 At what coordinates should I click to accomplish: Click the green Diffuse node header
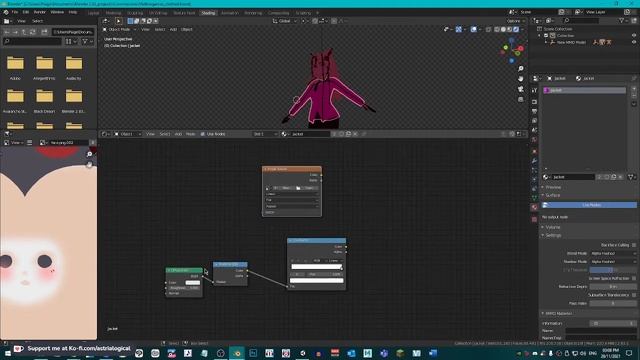[184, 270]
